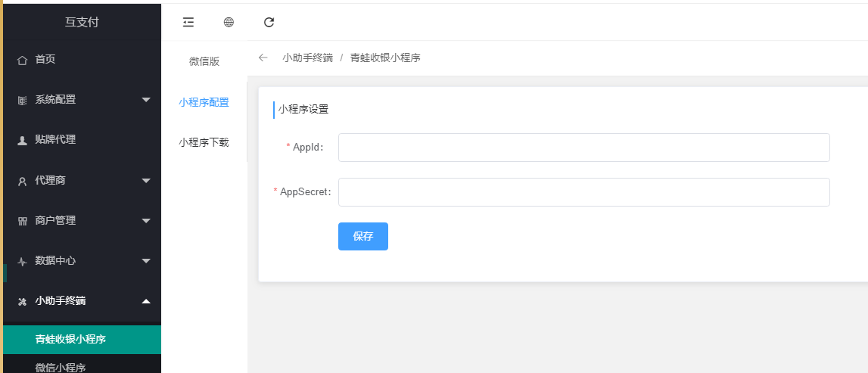Click the home icon beside 首页
The width and height of the screenshot is (868, 373).
[22, 60]
